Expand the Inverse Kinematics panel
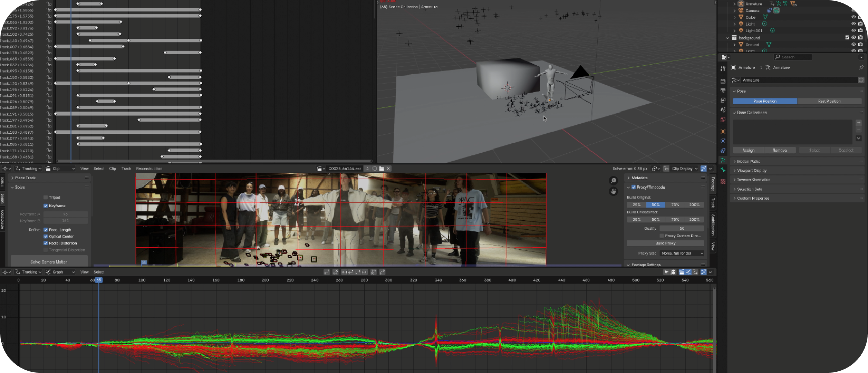868x373 pixels. pyautogui.click(x=797, y=179)
